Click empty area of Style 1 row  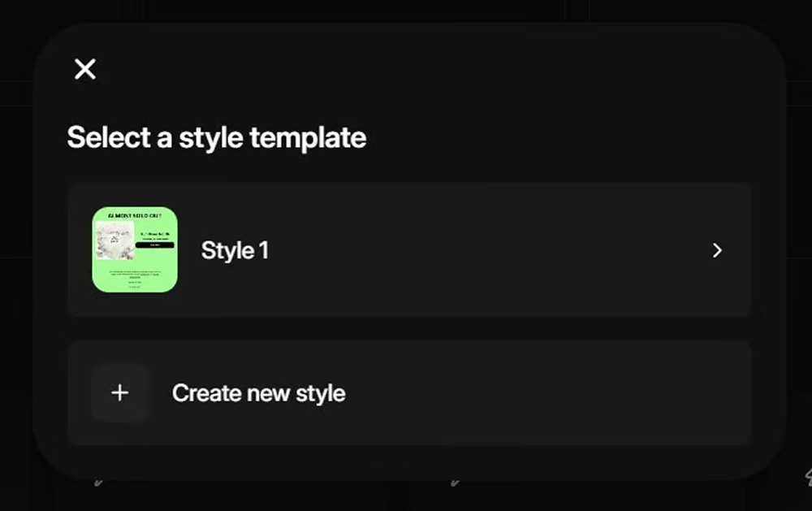point(487,250)
